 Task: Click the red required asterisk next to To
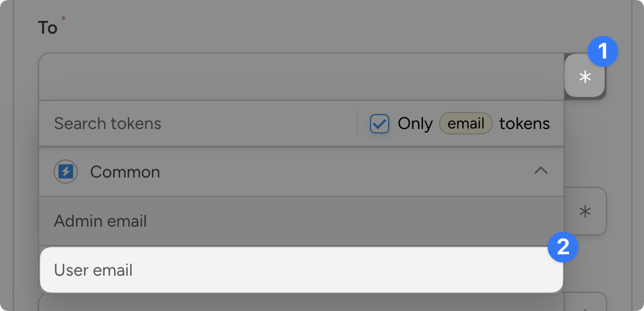63,20
